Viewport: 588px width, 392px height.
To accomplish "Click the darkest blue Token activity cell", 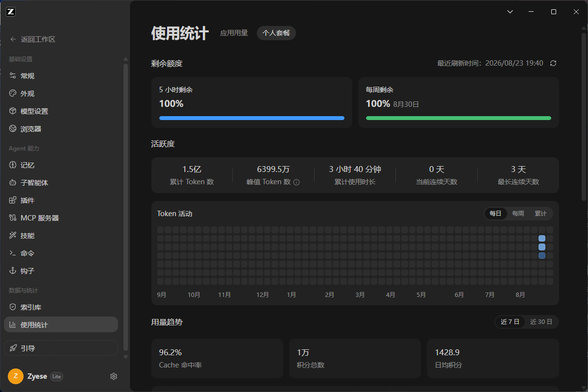I will pyautogui.click(x=542, y=255).
